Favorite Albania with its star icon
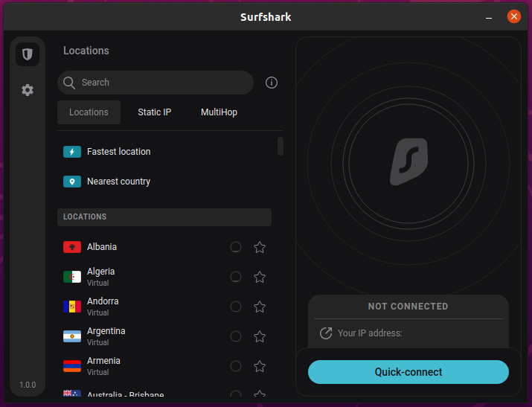The height and width of the screenshot is (407, 532). (x=260, y=247)
